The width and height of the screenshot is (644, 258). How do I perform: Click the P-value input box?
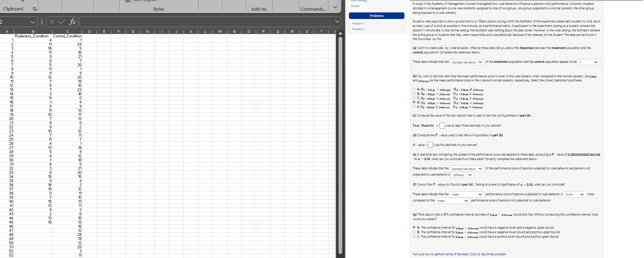[430, 145]
